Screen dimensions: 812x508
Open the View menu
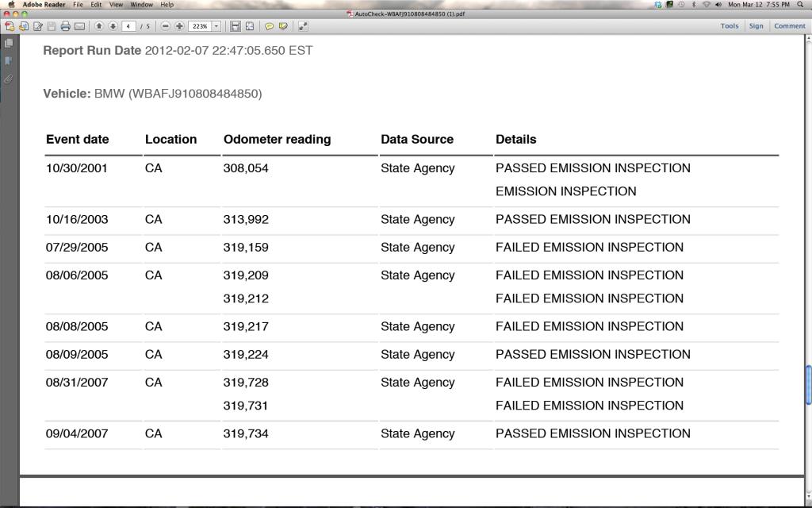pos(116,4)
